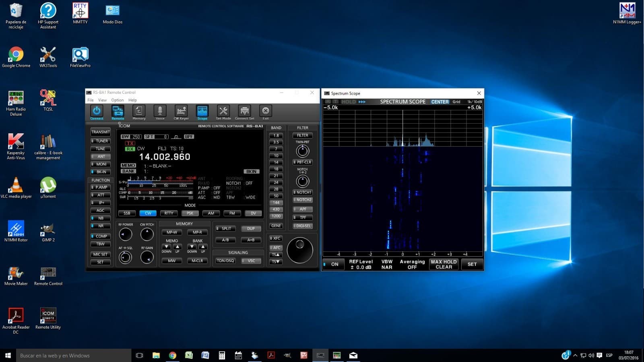Turn spectrum scope ON button off
The image size is (644, 362).
click(334, 264)
